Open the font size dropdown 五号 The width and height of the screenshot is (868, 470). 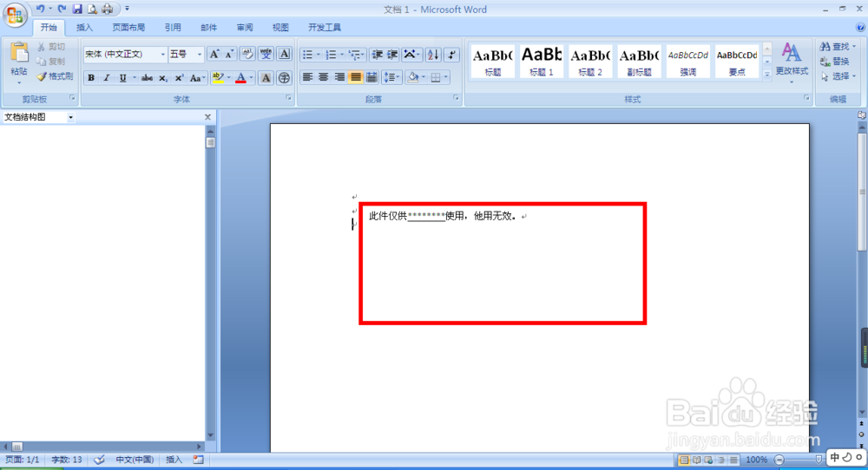coord(200,54)
